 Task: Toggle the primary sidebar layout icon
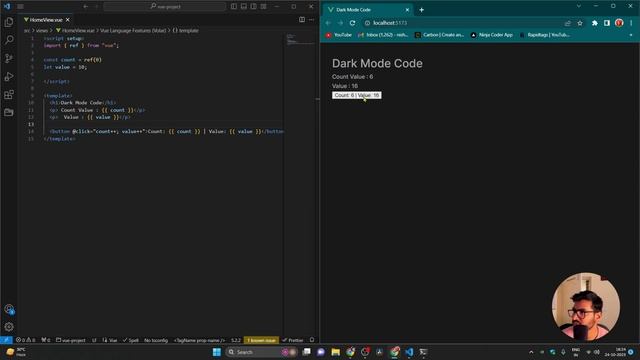[233, 7]
